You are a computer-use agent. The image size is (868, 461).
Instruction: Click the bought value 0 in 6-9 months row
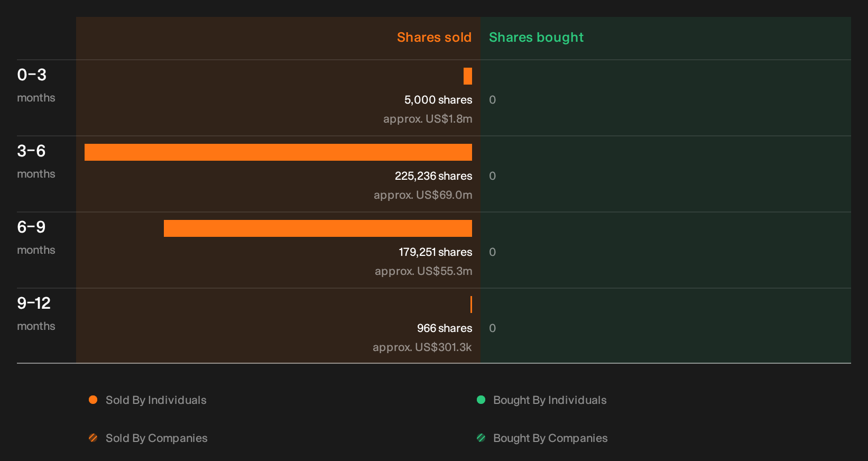click(492, 252)
